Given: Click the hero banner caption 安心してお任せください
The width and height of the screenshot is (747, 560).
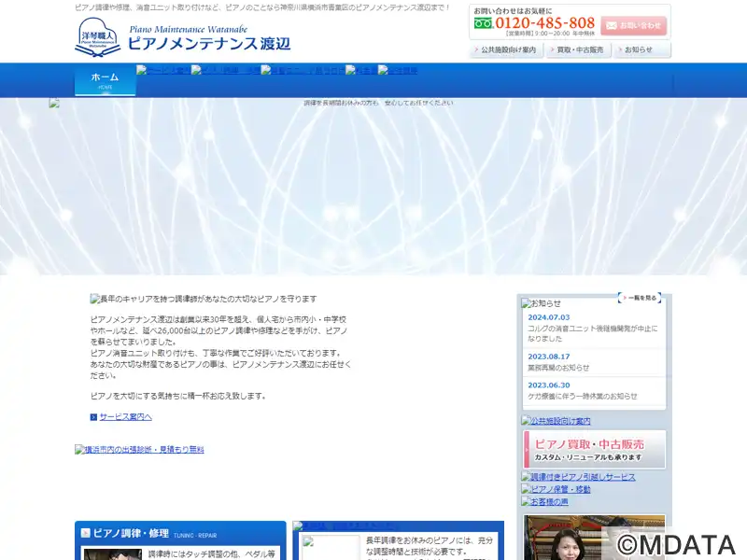Looking at the screenshot, I should pyautogui.click(x=419, y=103).
